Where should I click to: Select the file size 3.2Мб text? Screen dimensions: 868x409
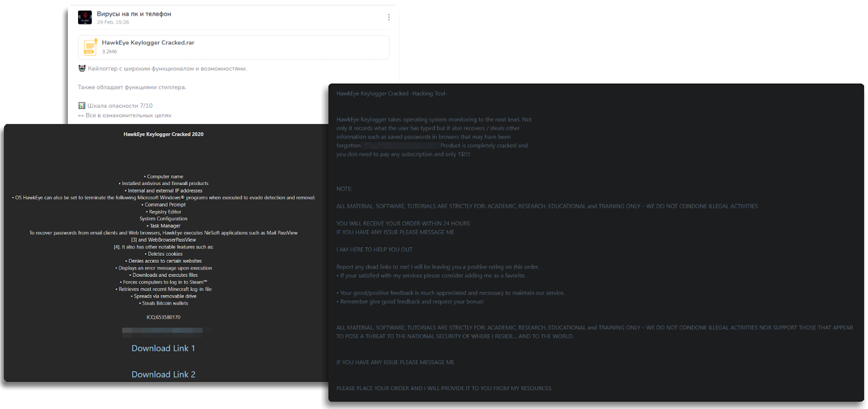[109, 52]
